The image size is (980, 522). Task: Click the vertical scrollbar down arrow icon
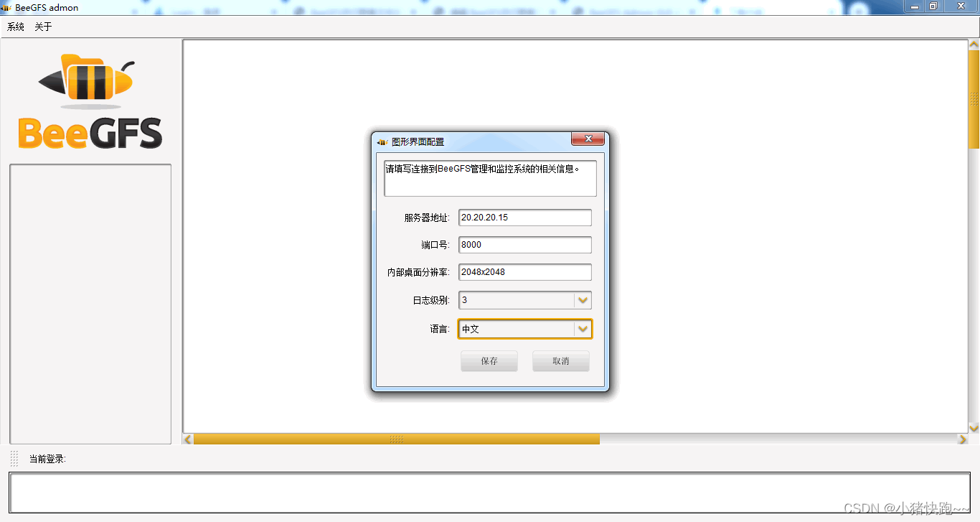(974, 427)
